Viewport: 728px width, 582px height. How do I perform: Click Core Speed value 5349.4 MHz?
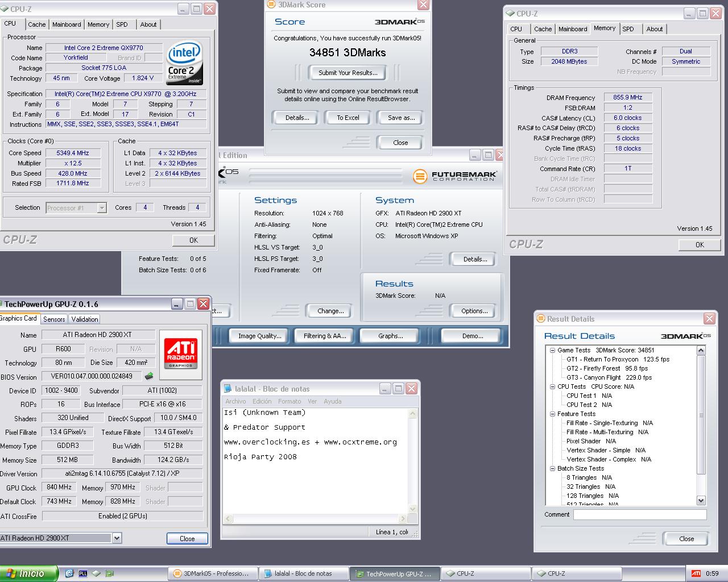point(72,153)
